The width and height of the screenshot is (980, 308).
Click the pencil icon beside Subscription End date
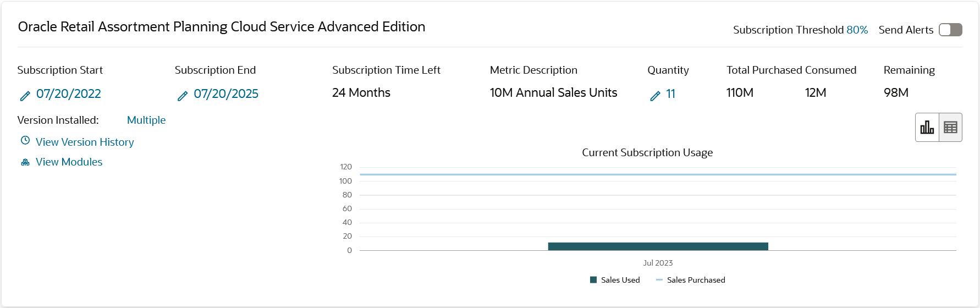(183, 96)
